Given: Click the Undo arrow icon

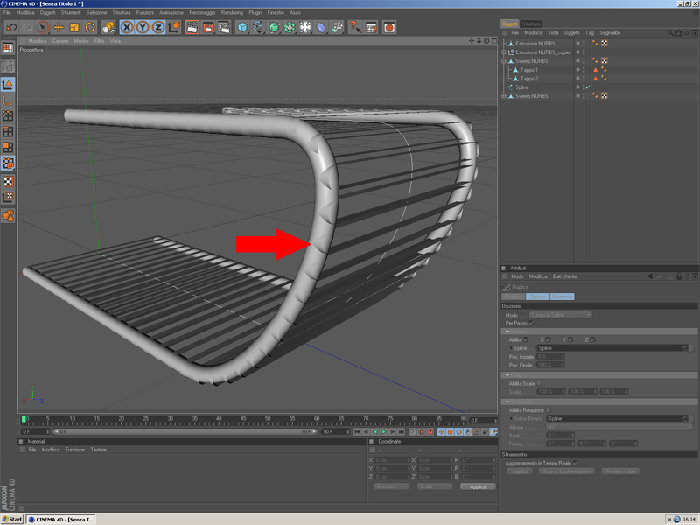Looking at the screenshot, I should (x=12, y=28).
